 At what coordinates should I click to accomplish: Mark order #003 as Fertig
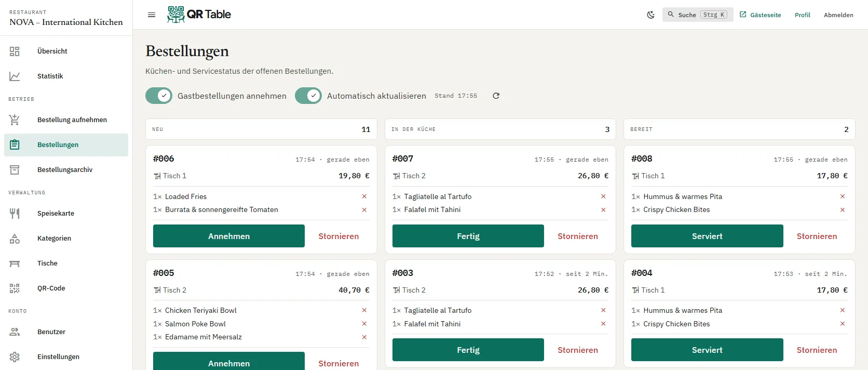(468, 350)
